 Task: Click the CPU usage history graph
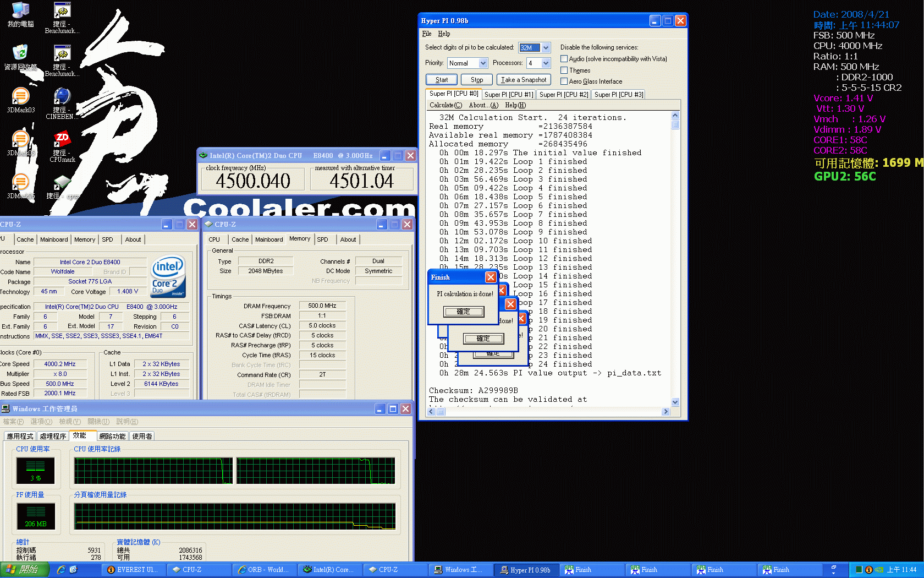pyautogui.click(x=235, y=471)
